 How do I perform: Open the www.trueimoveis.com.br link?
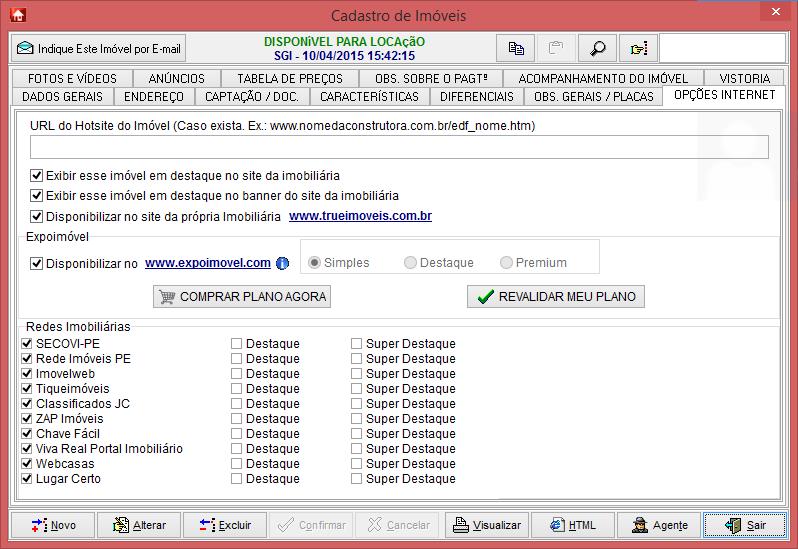pos(360,216)
